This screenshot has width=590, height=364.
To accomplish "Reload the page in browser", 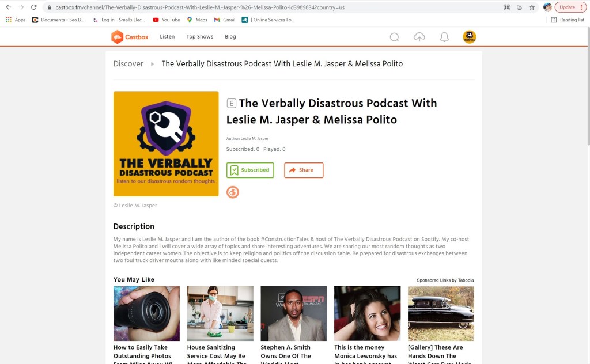I will (33, 7).
